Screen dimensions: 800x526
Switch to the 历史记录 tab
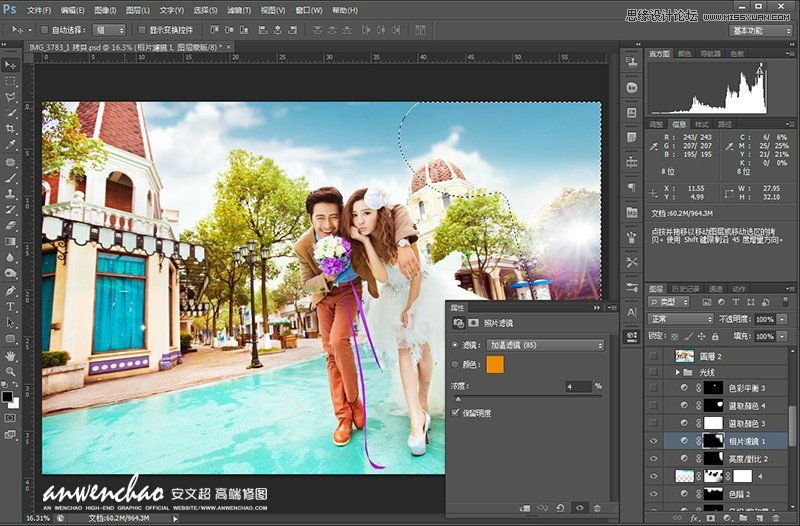click(x=685, y=289)
